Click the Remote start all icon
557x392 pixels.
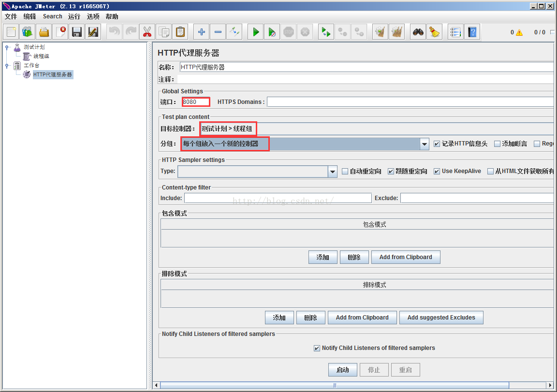coord(326,32)
